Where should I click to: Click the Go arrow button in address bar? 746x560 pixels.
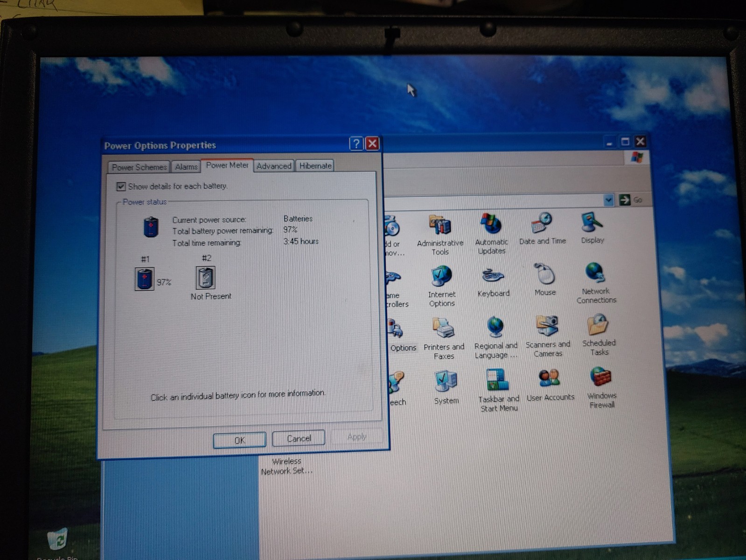tap(625, 200)
